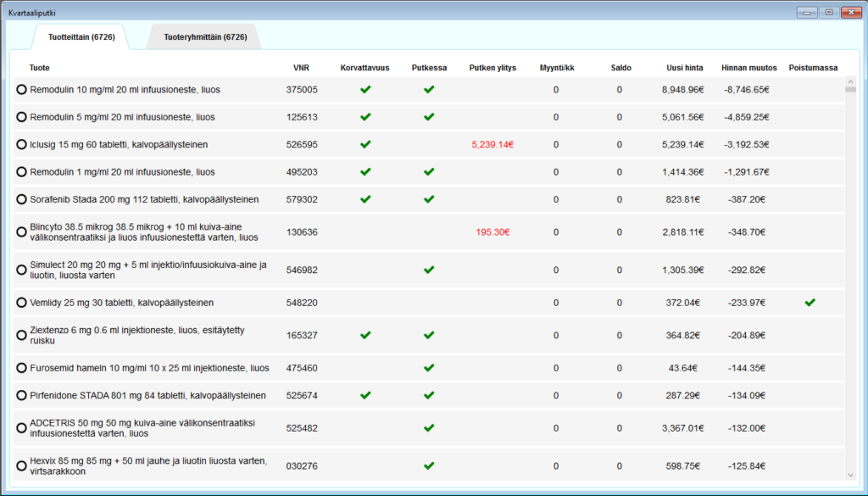Click the price change -233.97€
Viewport: 868px width, 496px height.
(x=747, y=303)
